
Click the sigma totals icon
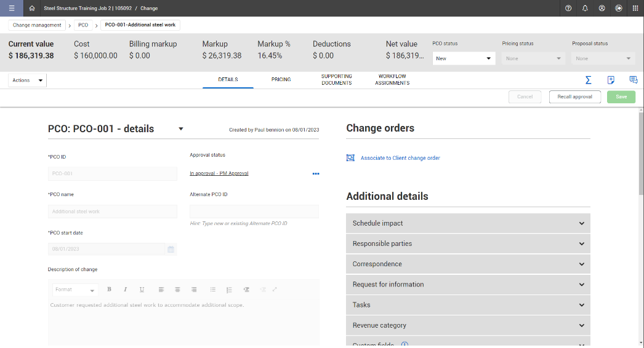pos(588,80)
